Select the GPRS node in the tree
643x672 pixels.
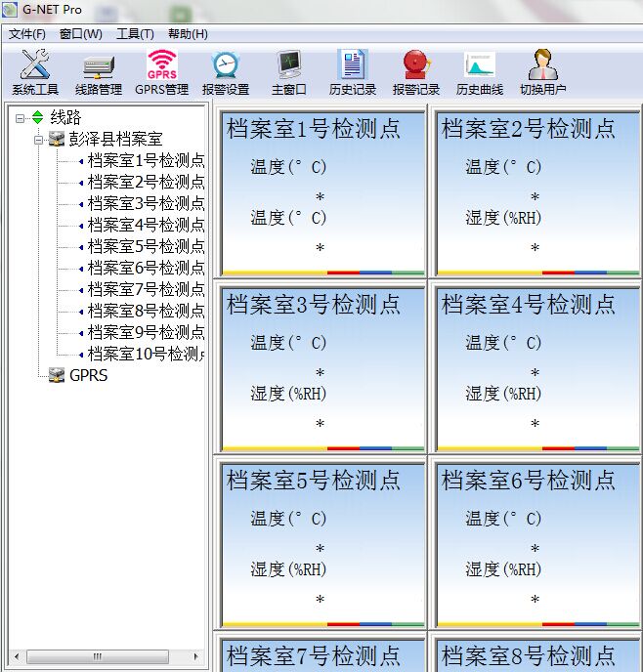click(x=88, y=375)
